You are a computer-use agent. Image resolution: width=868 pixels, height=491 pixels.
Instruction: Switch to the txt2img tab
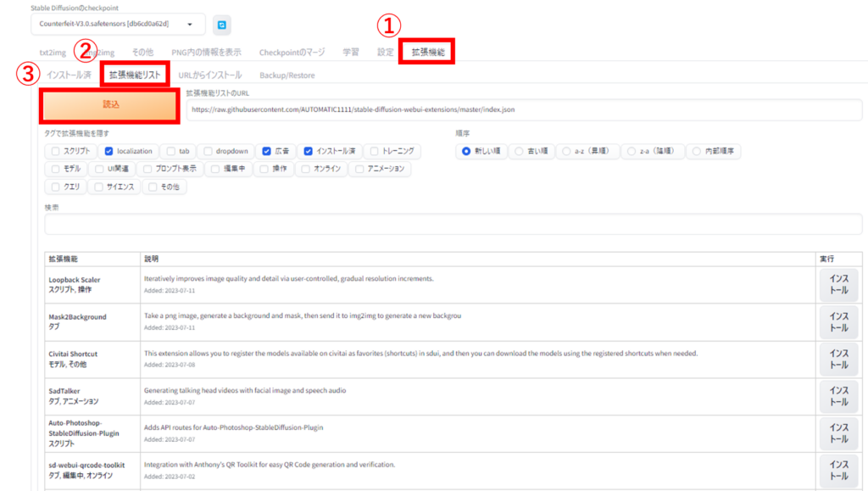(x=53, y=52)
